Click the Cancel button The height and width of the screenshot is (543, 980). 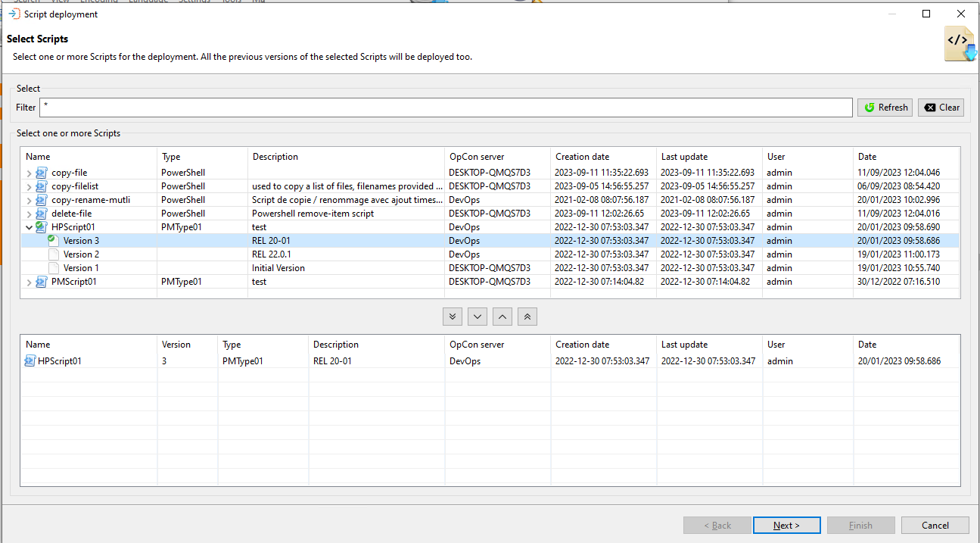tap(935, 526)
